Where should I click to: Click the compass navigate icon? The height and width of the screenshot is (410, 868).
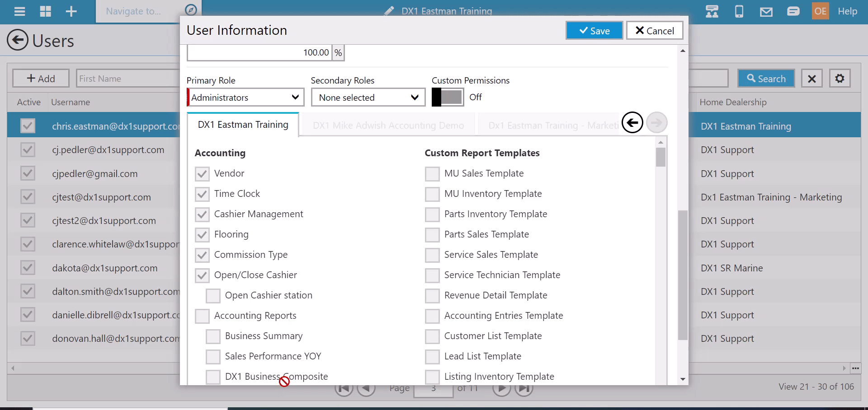pos(191,10)
